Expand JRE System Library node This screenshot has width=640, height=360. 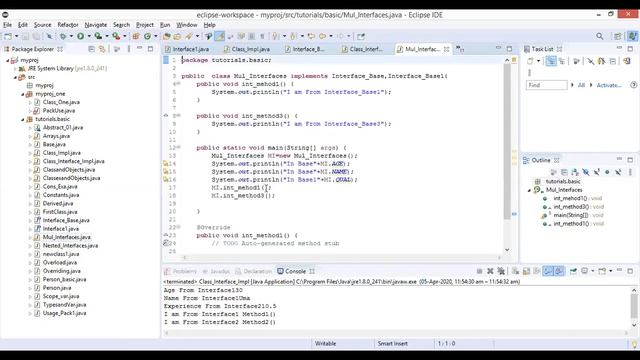[15, 69]
